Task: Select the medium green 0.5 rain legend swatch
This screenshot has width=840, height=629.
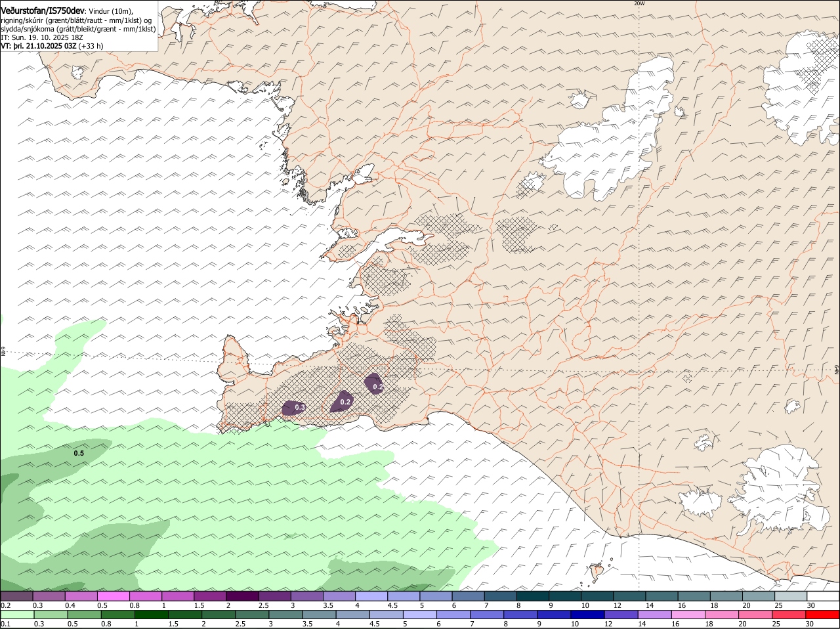Action: (84, 615)
